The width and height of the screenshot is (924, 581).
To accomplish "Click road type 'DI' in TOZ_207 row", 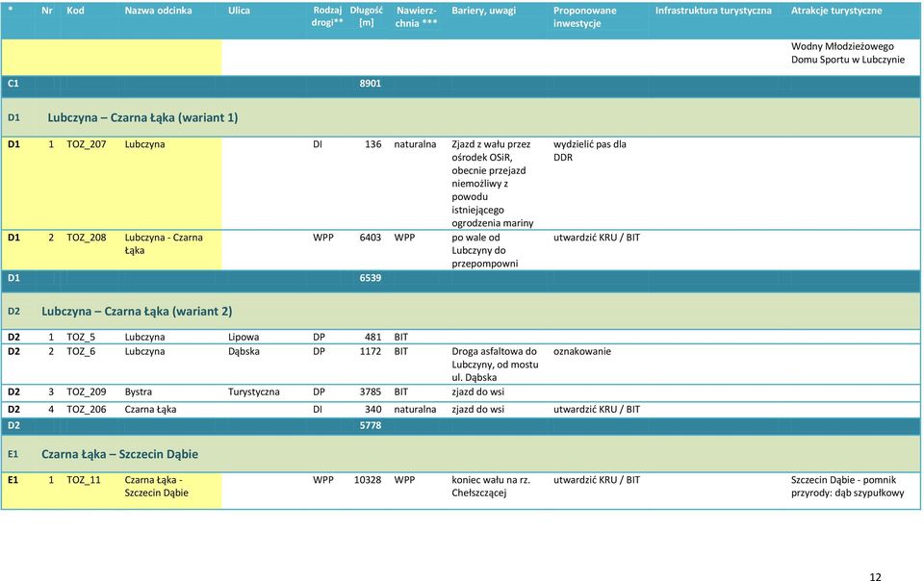I will pos(317,144).
